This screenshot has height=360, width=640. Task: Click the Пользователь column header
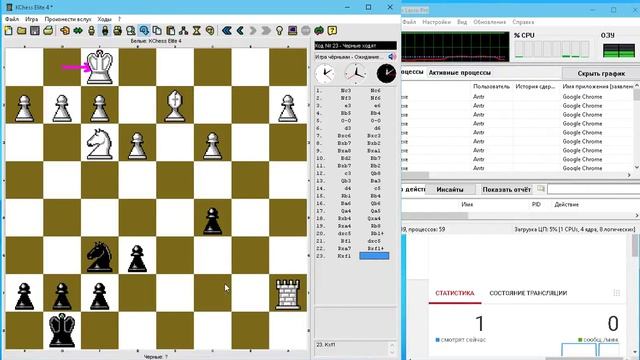[x=491, y=87]
